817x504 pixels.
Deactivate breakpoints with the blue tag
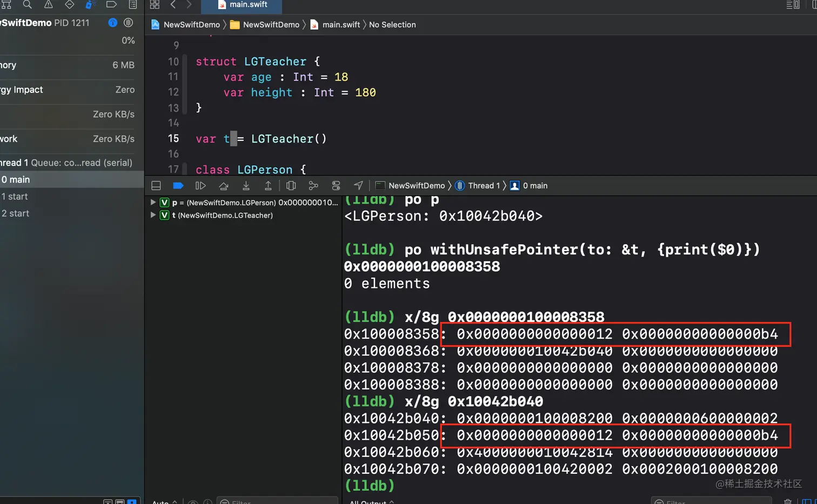point(178,186)
